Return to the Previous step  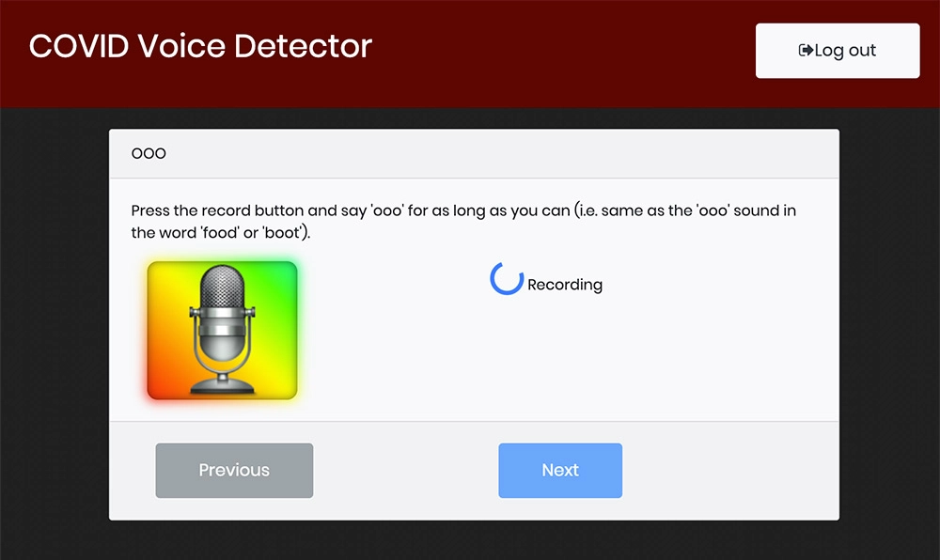point(234,470)
